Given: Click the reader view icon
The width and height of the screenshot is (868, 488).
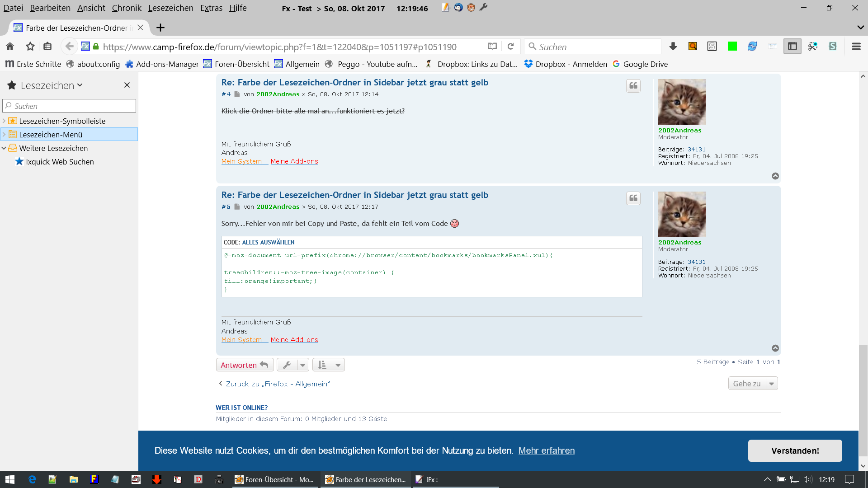Looking at the screenshot, I should pos(492,47).
